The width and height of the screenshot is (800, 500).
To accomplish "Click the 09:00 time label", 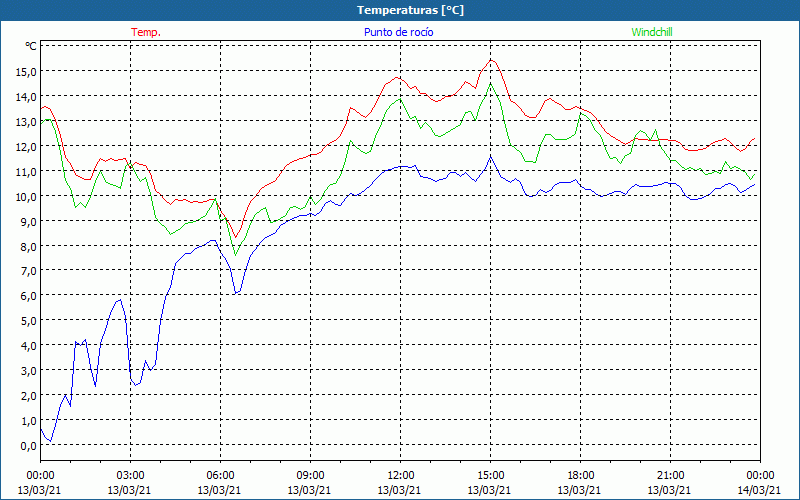I will (310, 476).
